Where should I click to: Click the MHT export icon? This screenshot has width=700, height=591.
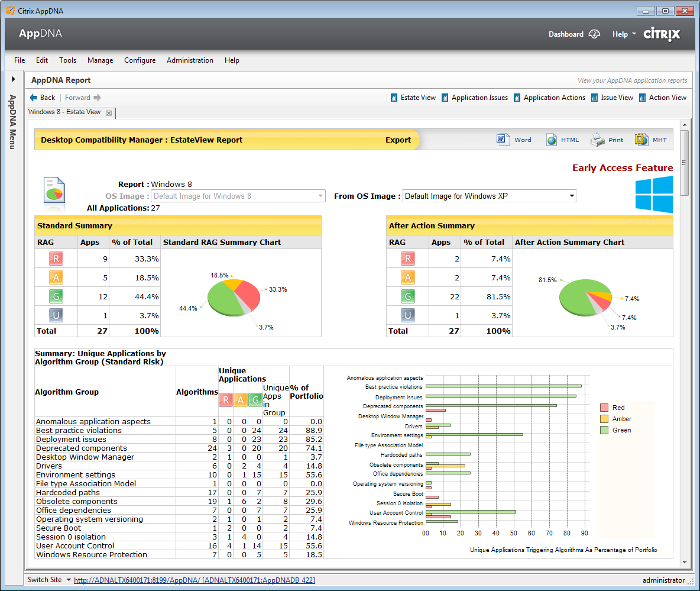pos(641,140)
